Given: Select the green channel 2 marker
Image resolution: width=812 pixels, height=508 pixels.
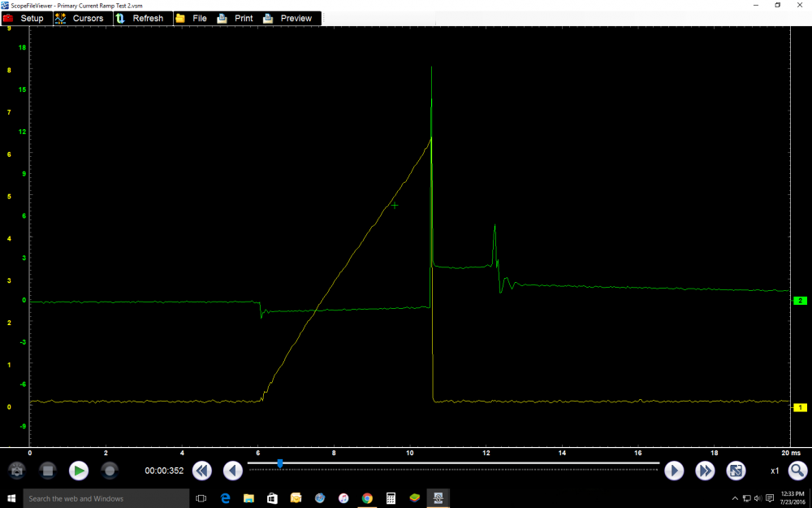Looking at the screenshot, I should coord(800,301).
